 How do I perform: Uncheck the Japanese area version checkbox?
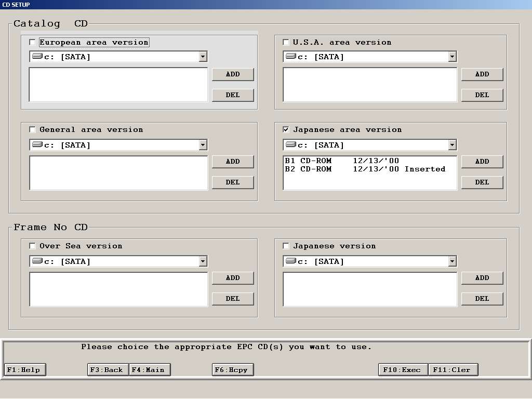pyautogui.click(x=286, y=129)
